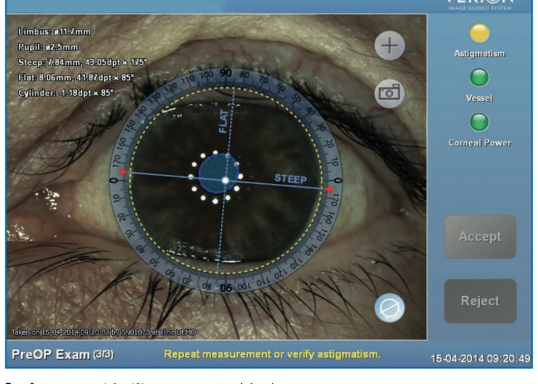Click the yellow Astigmatism indicator light
Image resolution: width=538 pixels, height=384 pixels.
(479, 33)
